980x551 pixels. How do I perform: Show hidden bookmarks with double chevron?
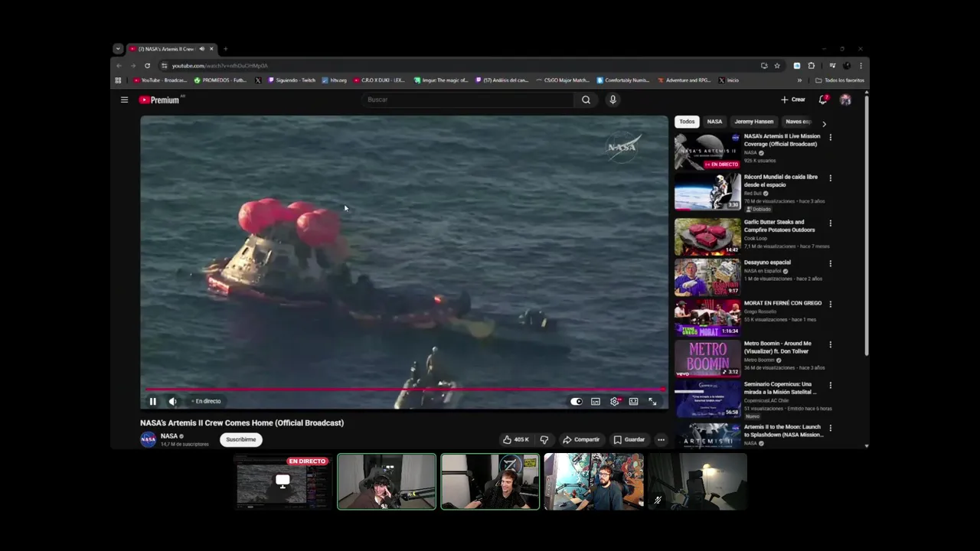pos(799,80)
